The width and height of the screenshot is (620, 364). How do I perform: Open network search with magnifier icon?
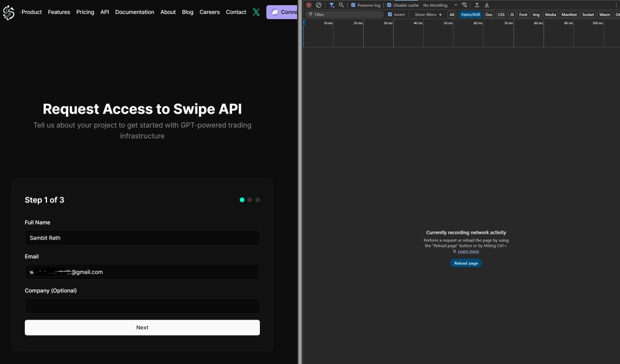pyautogui.click(x=341, y=5)
